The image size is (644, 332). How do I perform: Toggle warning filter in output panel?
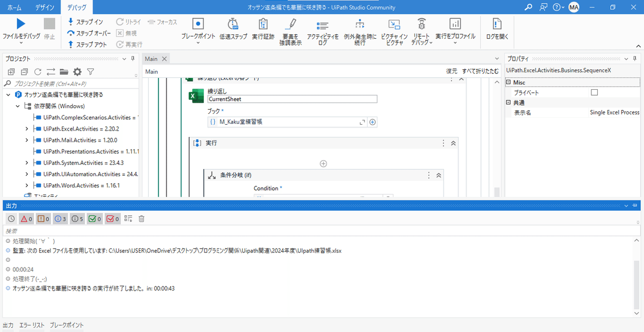coord(43,219)
